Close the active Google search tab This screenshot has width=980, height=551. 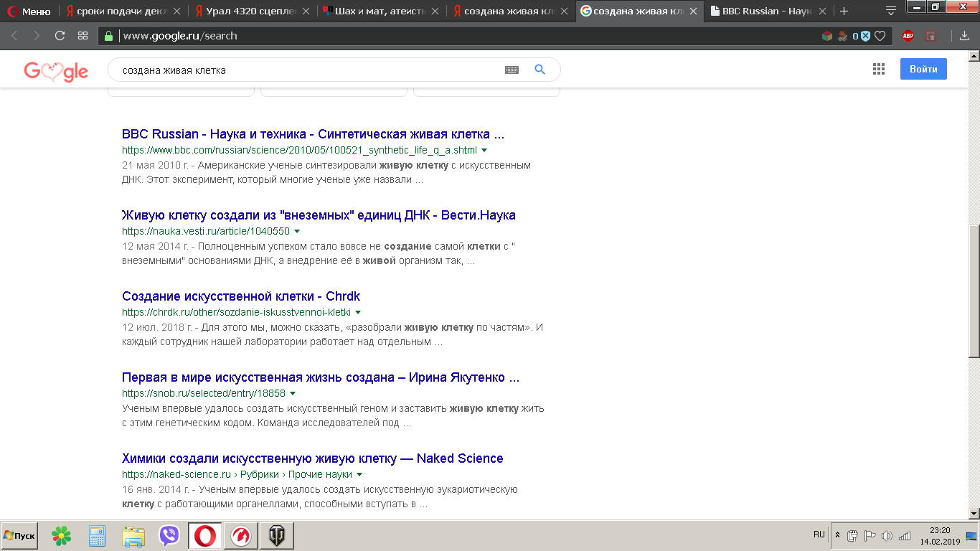point(694,11)
